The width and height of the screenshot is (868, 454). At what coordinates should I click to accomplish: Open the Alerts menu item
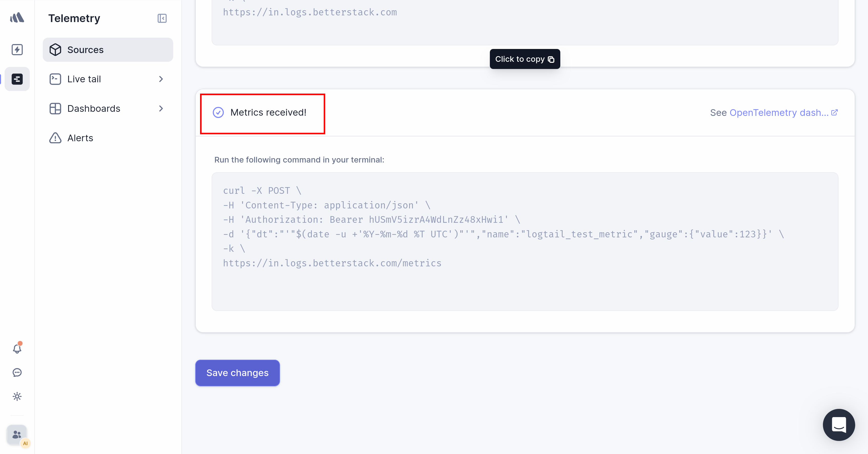click(x=108, y=138)
